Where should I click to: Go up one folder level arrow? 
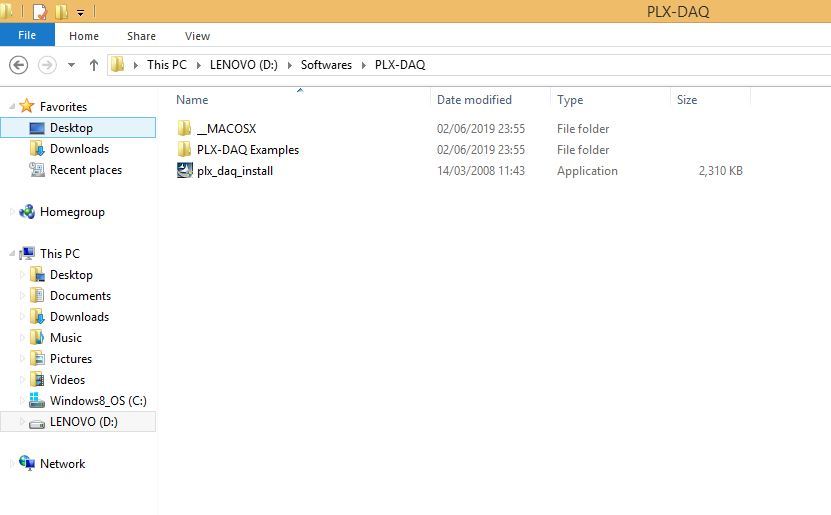coord(94,65)
